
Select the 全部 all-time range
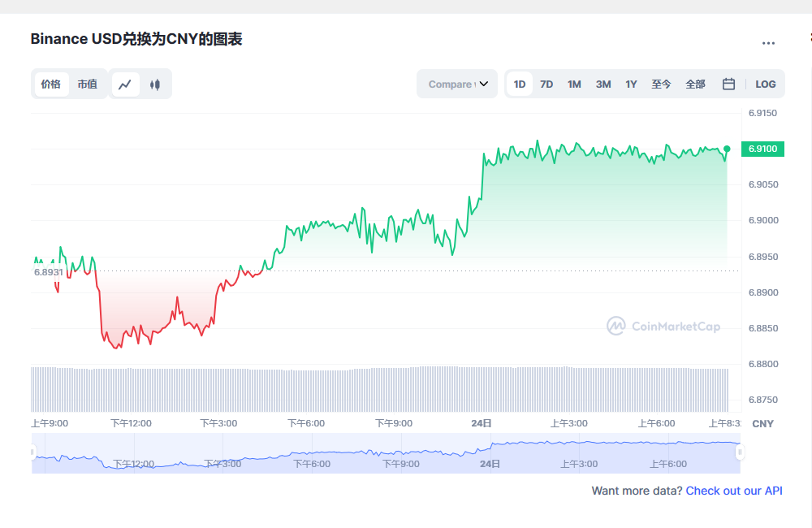pyautogui.click(x=696, y=84)
